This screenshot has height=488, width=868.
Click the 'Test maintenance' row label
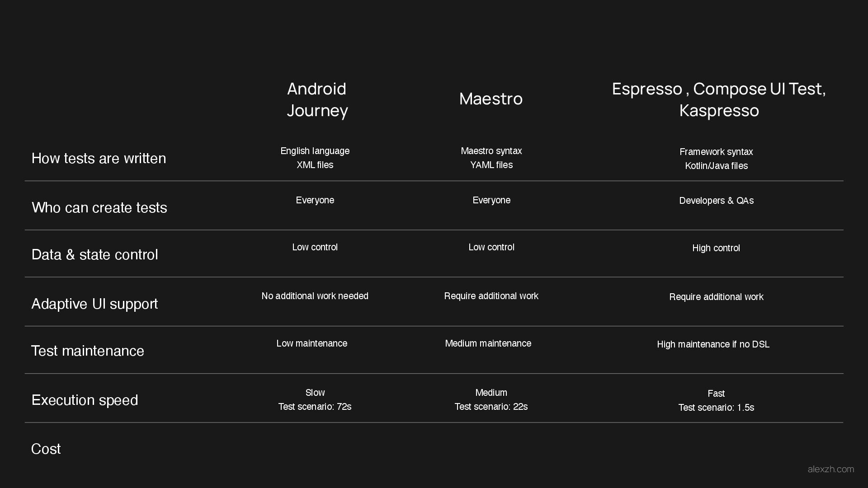88,351
